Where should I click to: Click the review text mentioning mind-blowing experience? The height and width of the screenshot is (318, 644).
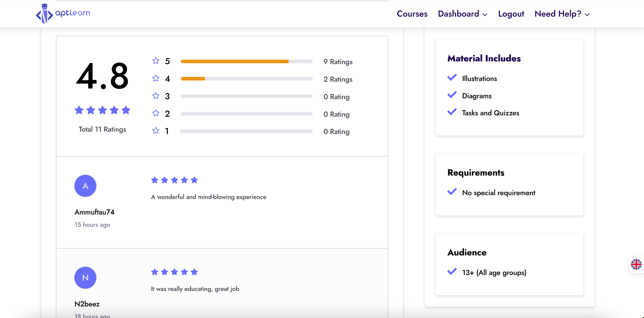[x=208, y=197]
